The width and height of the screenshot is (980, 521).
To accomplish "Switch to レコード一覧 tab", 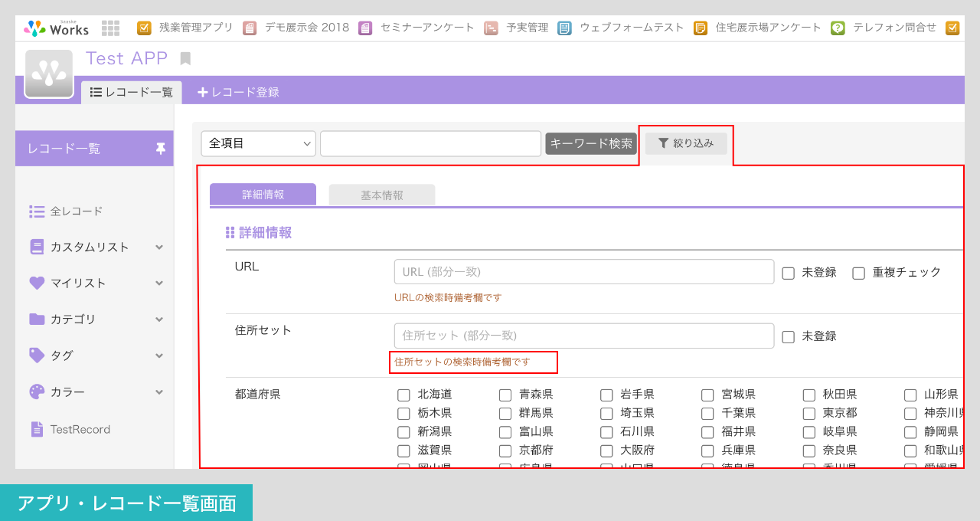I will point(132,92).
